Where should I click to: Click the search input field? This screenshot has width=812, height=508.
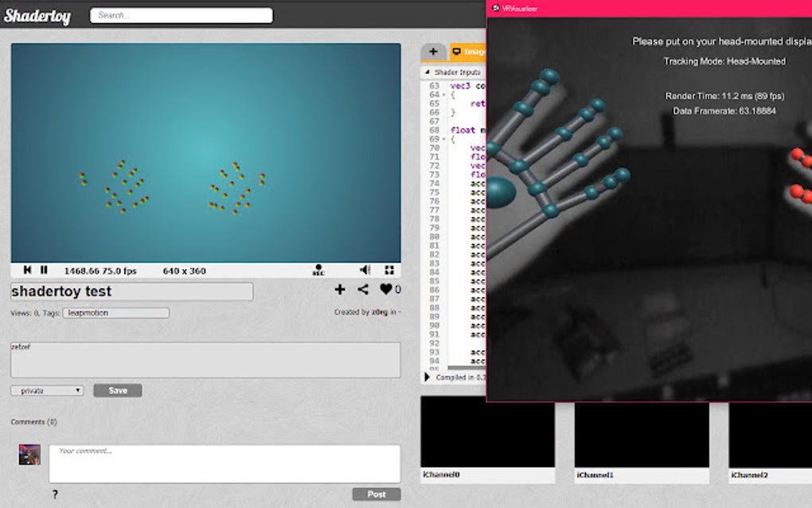pyautogui.click(x=181, y=15)
